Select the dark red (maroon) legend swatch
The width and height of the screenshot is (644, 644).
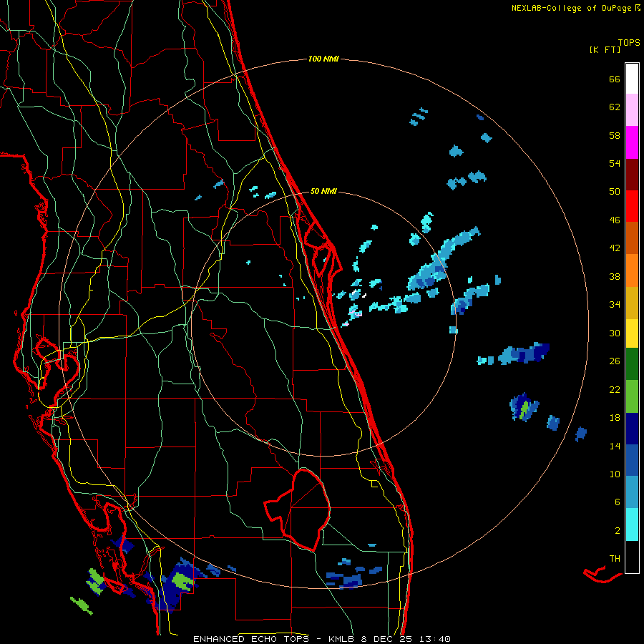pyautogui.click(x=632, y=175)
